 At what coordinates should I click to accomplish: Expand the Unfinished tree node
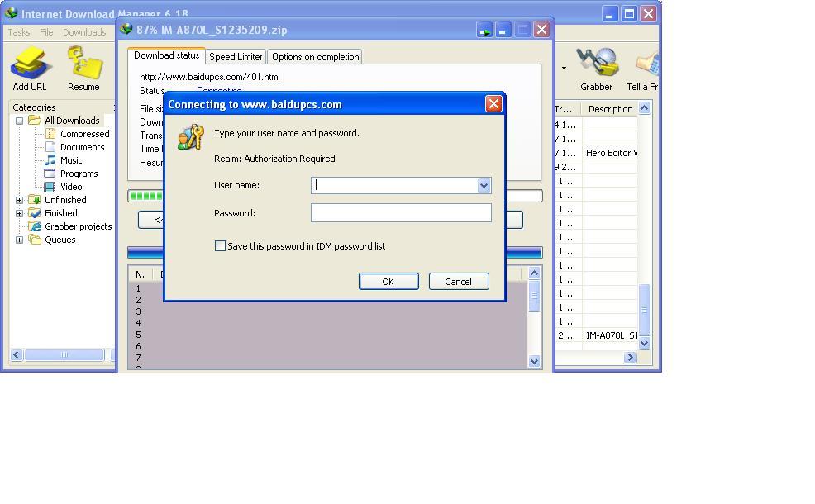(x=19, y=200)
